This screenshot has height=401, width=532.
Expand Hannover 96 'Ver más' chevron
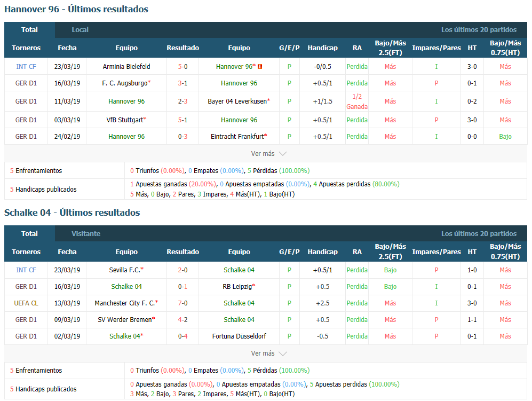283,154
